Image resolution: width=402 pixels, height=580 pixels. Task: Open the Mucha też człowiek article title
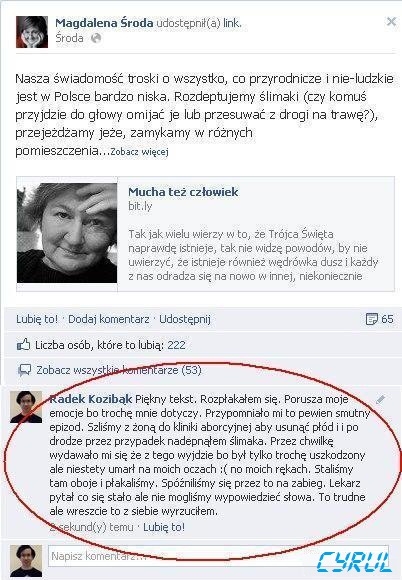tap(183, 192)
